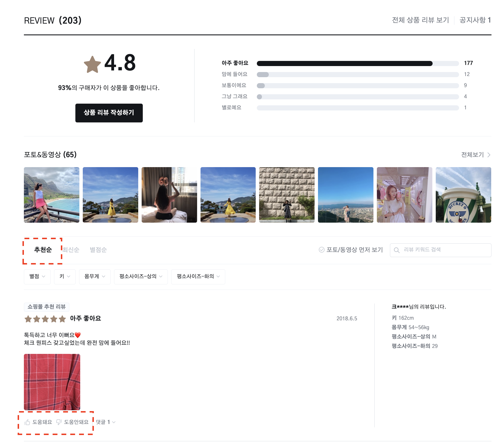Viewport: 504px width, 443px height.
Task: Click the 쇼핑몰 추천 리뷰 badge
Action: pos(47,307)
